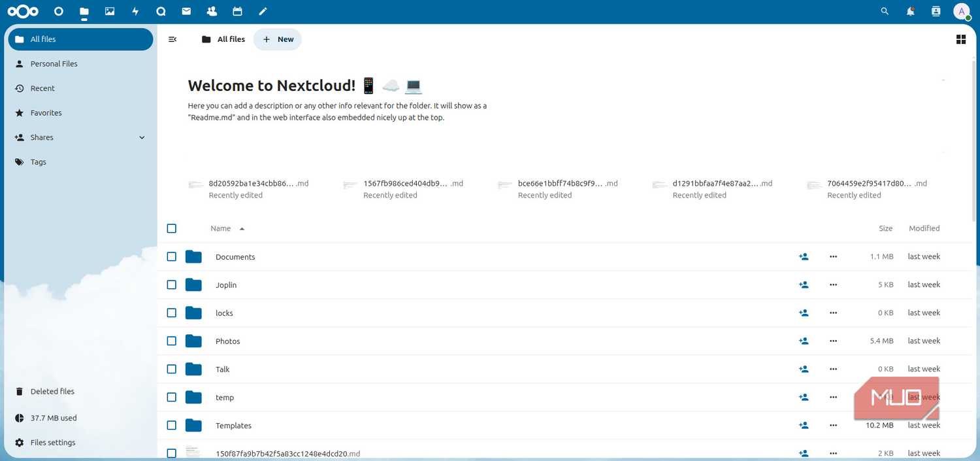Open the Photos app icon
The height and width of the screenshot is (461, 980).
110,11
